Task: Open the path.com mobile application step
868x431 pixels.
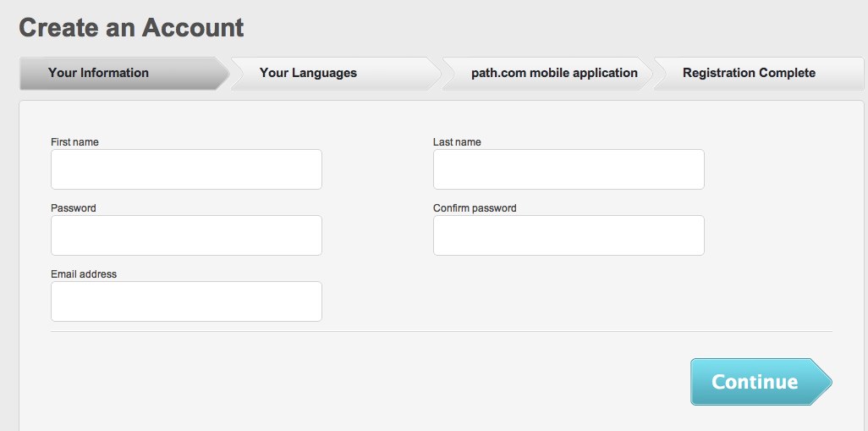Action: click(548, 73)
